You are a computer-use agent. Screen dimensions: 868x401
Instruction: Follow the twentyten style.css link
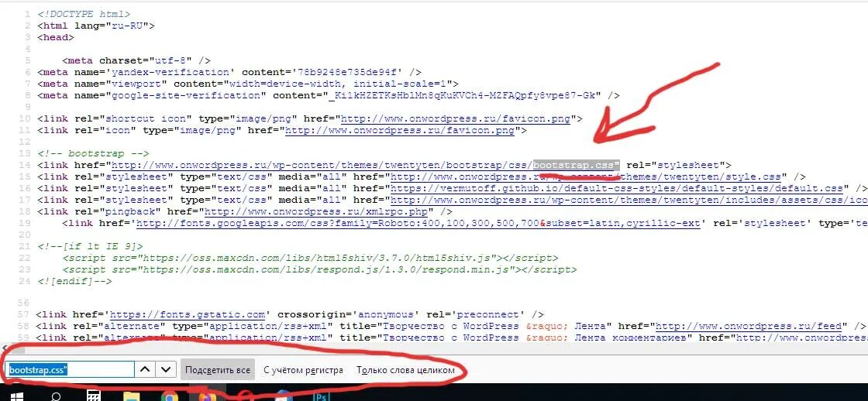[586, 177]
